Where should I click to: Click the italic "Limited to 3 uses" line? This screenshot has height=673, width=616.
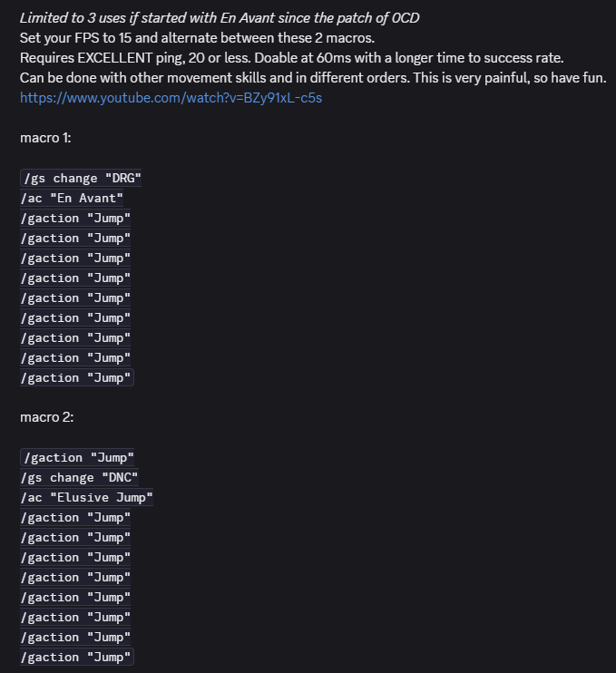click(x=220, y=18)
